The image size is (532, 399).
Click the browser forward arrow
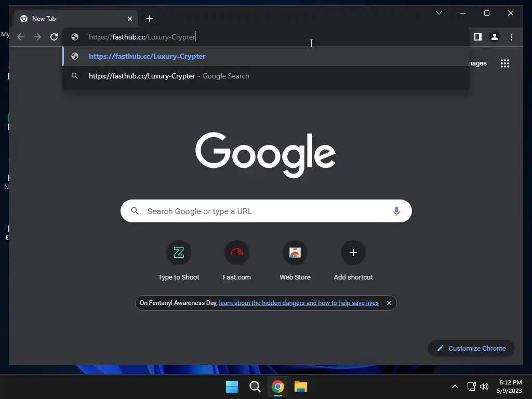point(37,37)
